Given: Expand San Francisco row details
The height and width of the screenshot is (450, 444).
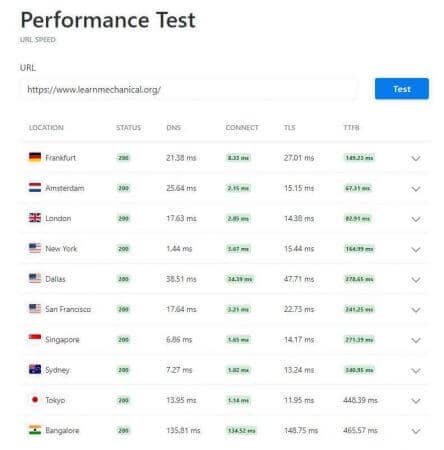Looking at the screenshot, I should pos(416,310).
